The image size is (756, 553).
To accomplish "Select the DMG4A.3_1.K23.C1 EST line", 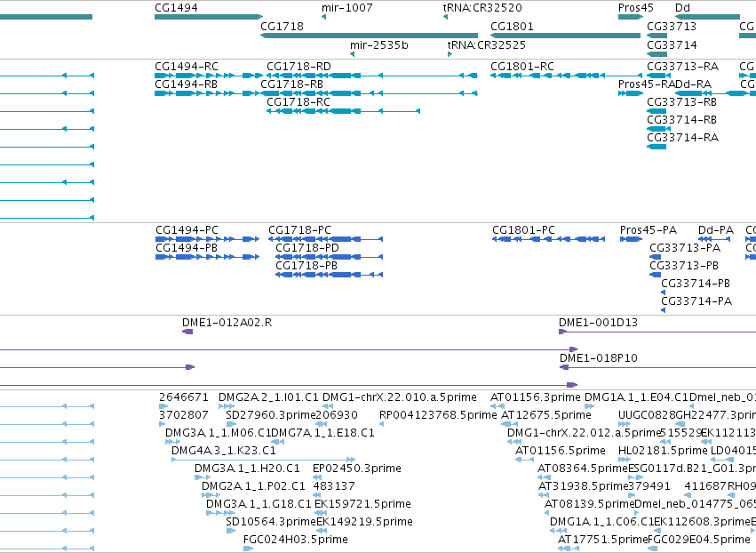I will tap(264, 460).
